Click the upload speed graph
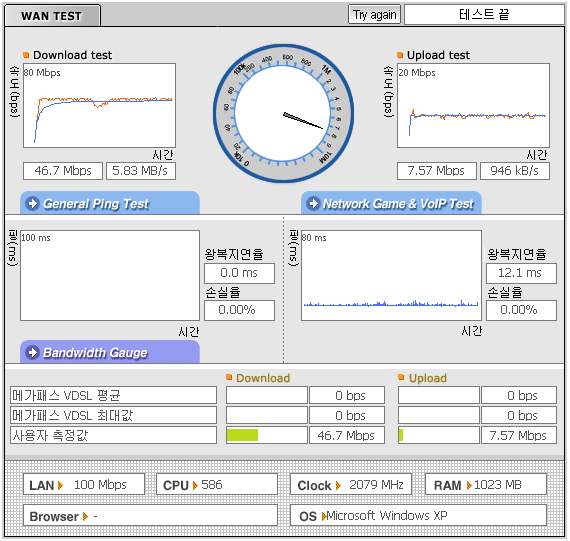570x541 pixels. [x=473, y=105]
